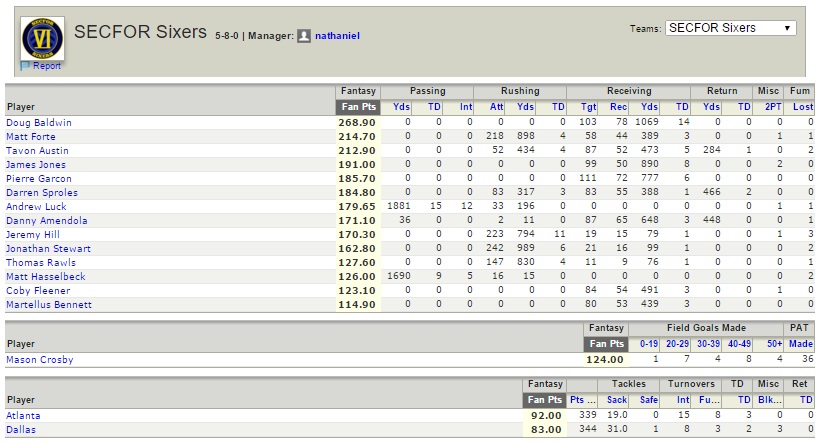Viewport: 819px width, 443px height.
Task: Sort defense by Pts allowed column
Action: pyautogui.click(x=582, y=400)
